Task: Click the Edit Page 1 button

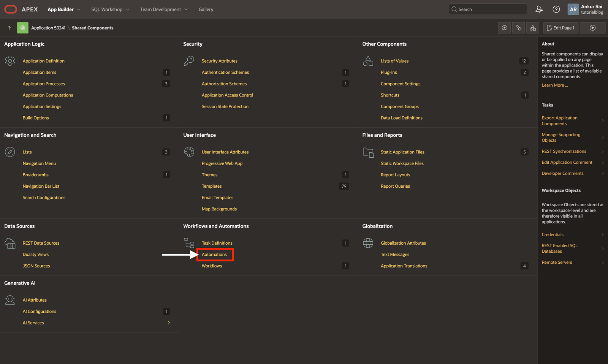Action: point(560,28)
